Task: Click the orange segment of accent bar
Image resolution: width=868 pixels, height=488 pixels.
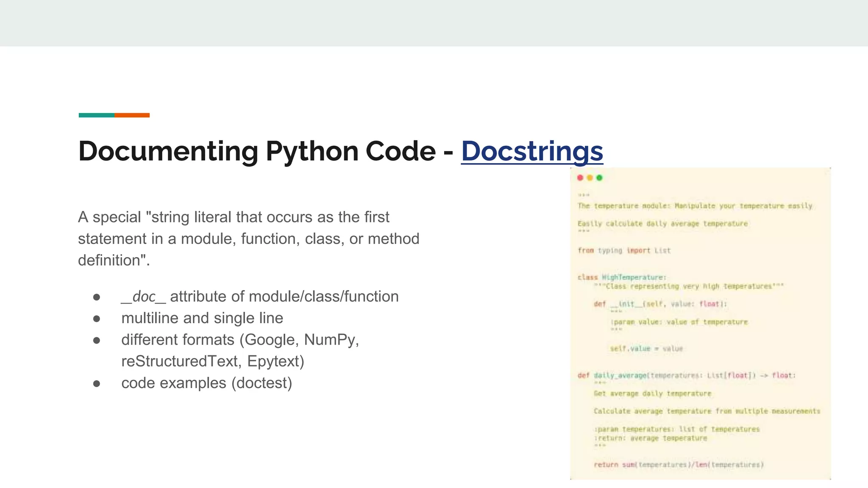Action: pyautogui.click(x=132, y=115)
